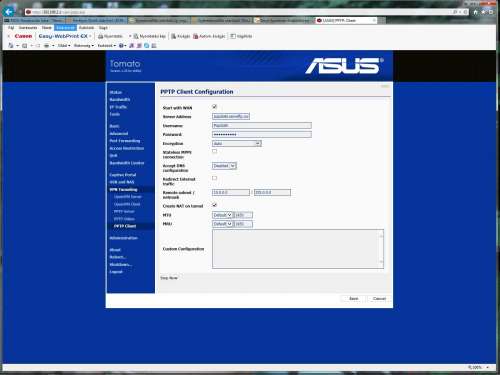Open the IP Traffic sidebar page
The height and width of the screenshot is (375, 500).
(x=118, y=107)
